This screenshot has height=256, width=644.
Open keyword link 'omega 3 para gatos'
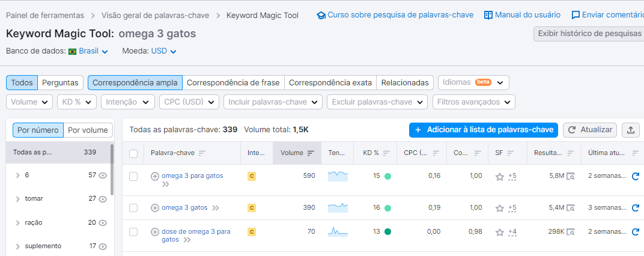pyautogui.click(x=192, y=176)
